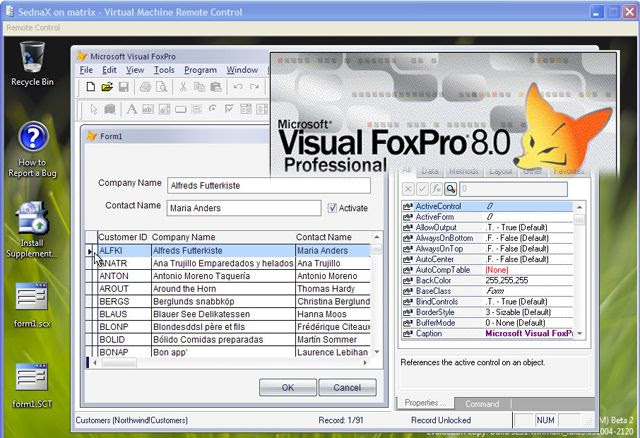The width and height of the screenshot is (640, 438).
Task: Click the Open folder toolbar icon
Action: point(107,87)
